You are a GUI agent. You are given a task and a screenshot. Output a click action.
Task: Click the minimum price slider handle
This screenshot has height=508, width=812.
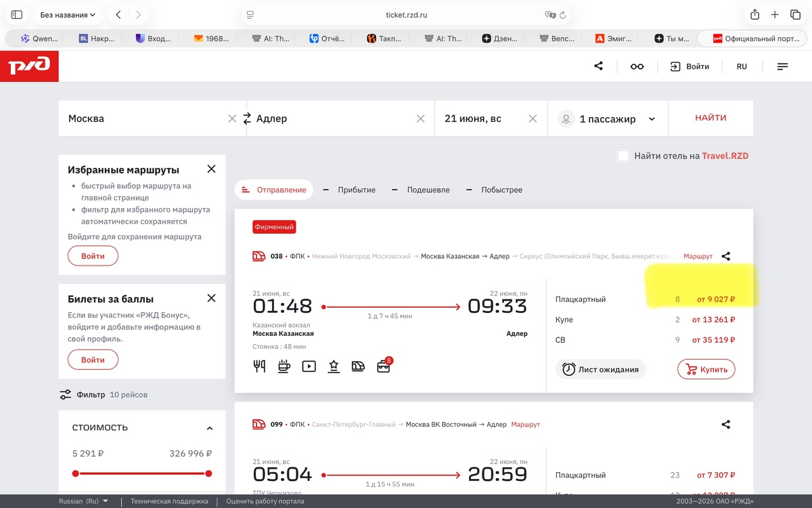click(75, 473)
